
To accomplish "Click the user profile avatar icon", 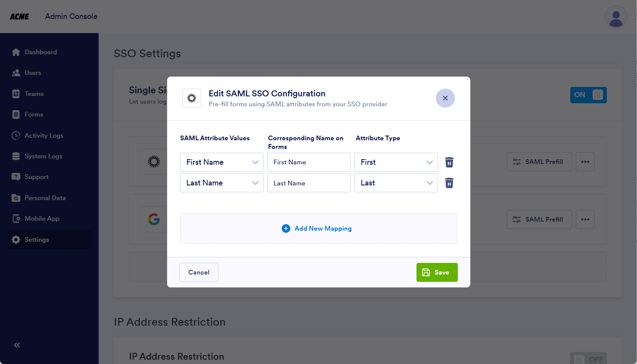I will [616, 17].
